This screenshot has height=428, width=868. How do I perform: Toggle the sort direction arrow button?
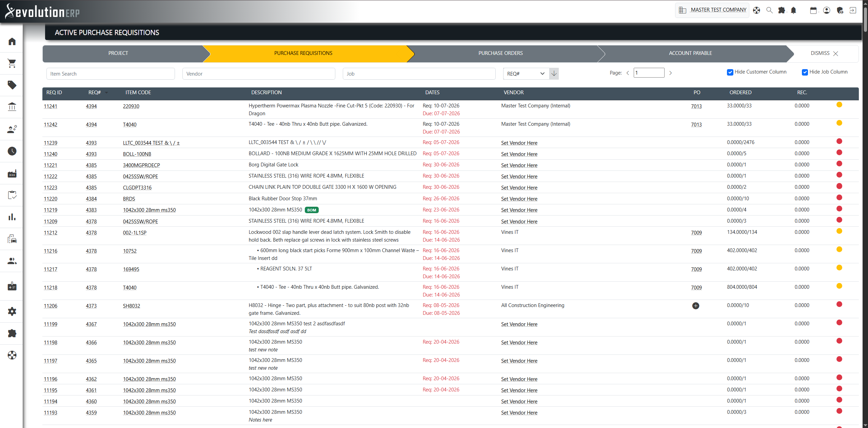554,74
